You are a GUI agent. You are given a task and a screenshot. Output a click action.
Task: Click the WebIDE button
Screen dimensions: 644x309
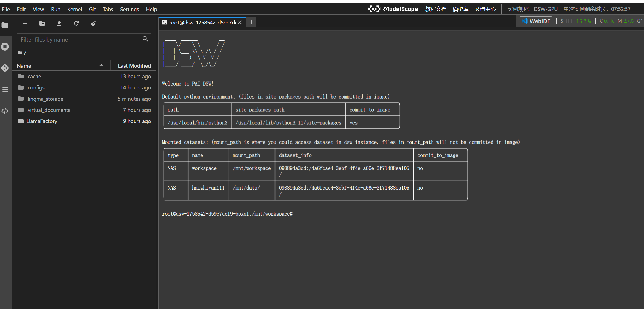[x=536, y=21]
